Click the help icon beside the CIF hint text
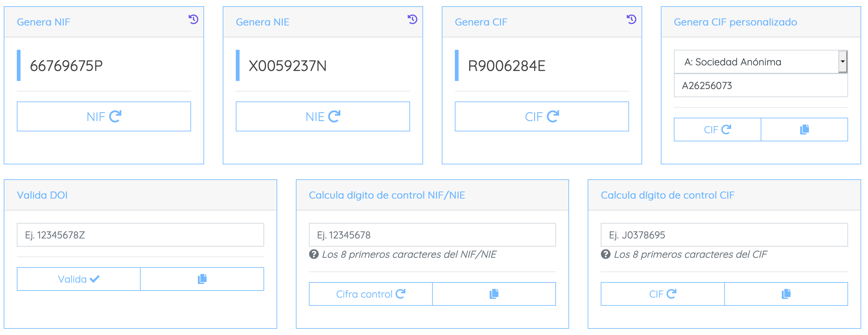 pos(606,255)
